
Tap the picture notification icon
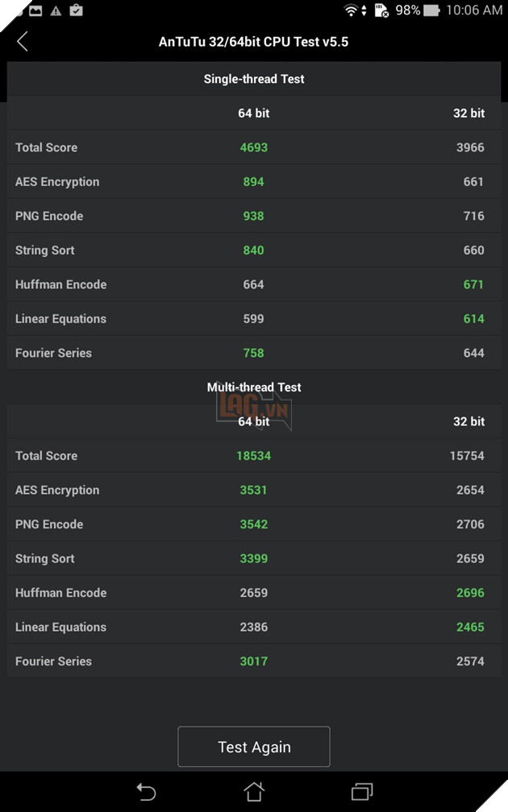[35, 10]
